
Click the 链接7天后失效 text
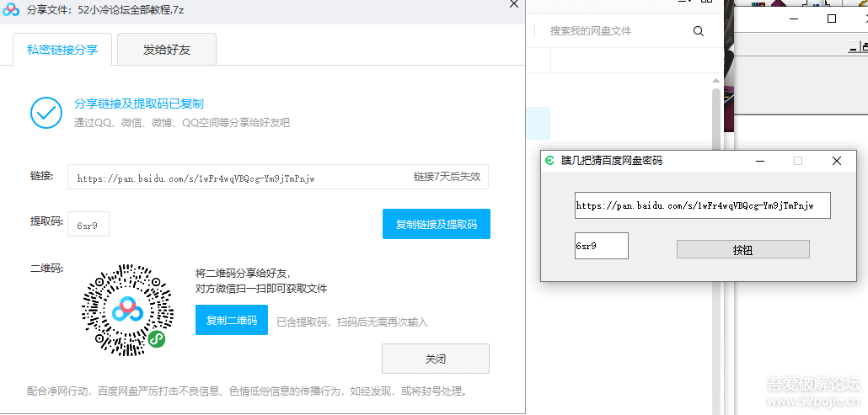point(447,177)
